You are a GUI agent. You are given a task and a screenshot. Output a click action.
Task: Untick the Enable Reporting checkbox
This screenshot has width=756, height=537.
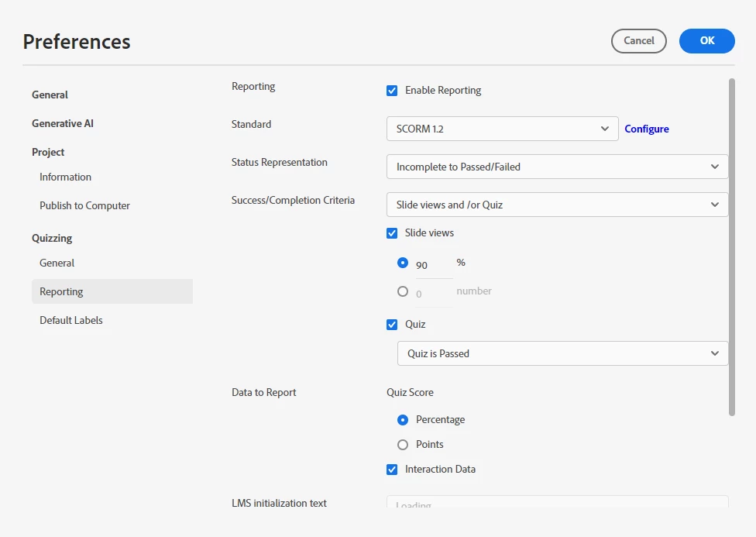pos(392,91)
